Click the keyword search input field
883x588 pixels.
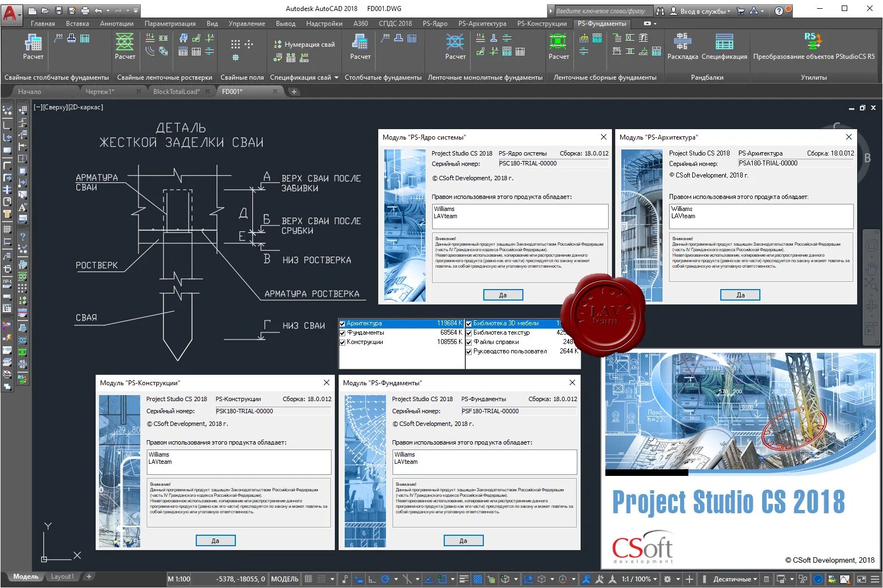coord(603,10)
